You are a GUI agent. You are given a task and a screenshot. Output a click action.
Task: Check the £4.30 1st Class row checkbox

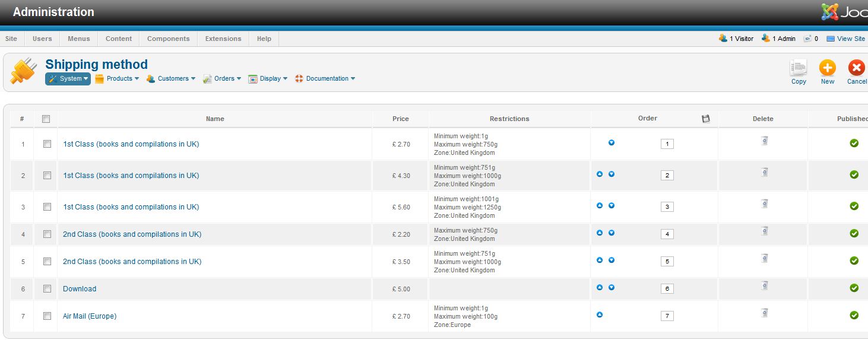tap(47, 176)
